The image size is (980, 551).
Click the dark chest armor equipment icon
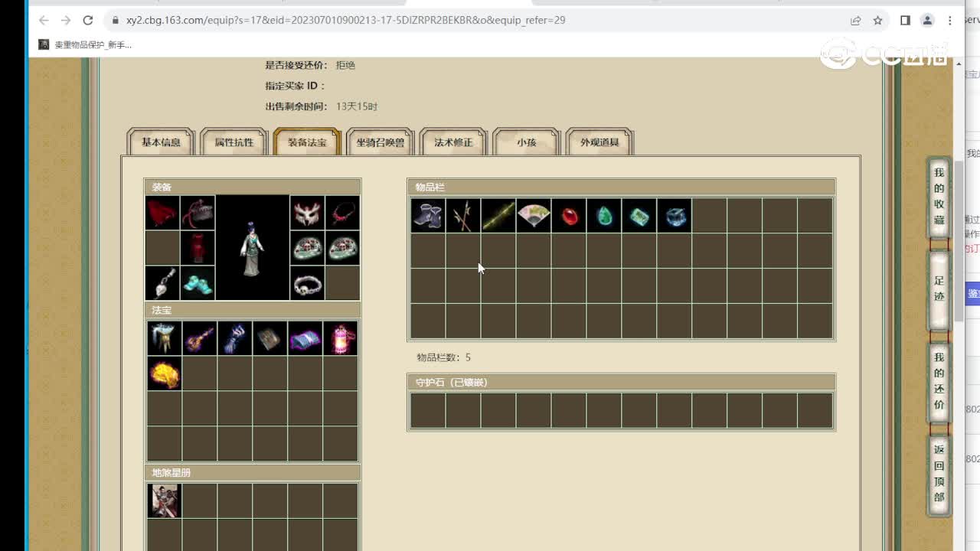[198, 213]
